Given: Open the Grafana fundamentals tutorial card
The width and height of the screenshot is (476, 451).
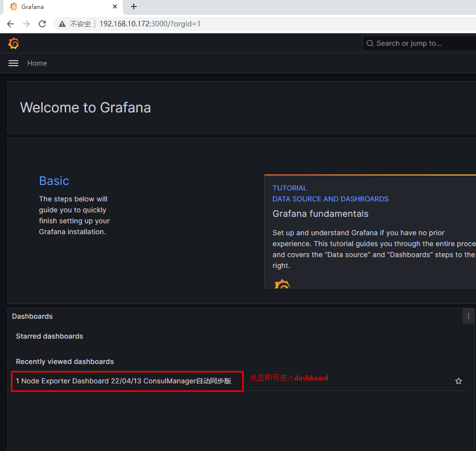Looking at the screenshot, I should coord(370,231).
